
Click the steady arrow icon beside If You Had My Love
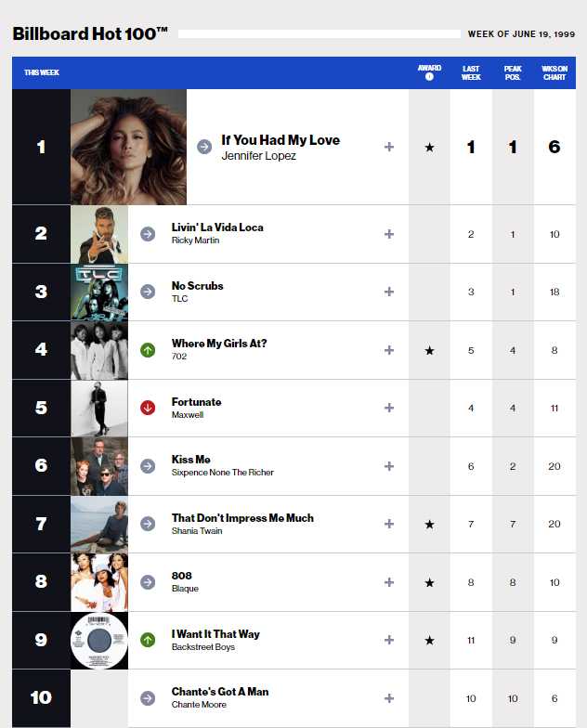204,147
